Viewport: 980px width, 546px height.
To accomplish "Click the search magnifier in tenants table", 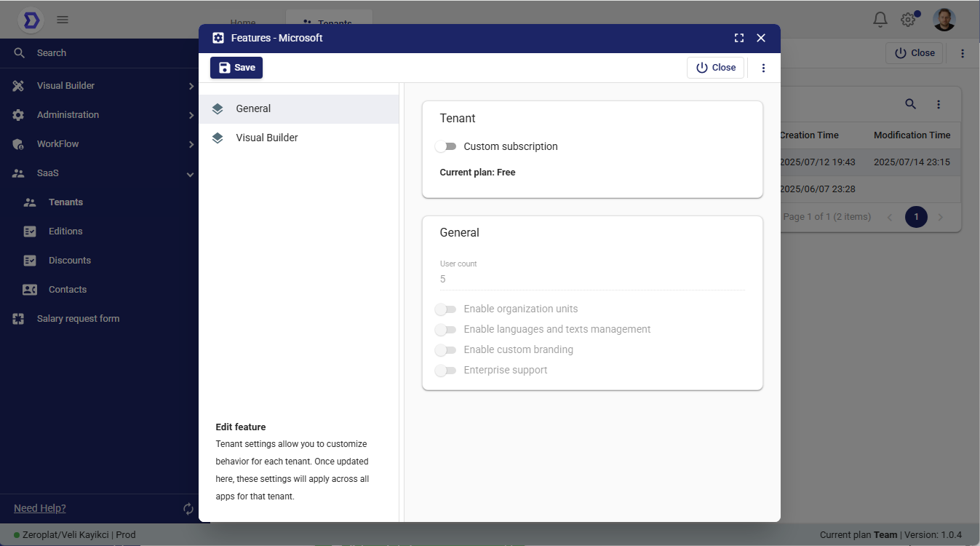I will click(910, 104).
